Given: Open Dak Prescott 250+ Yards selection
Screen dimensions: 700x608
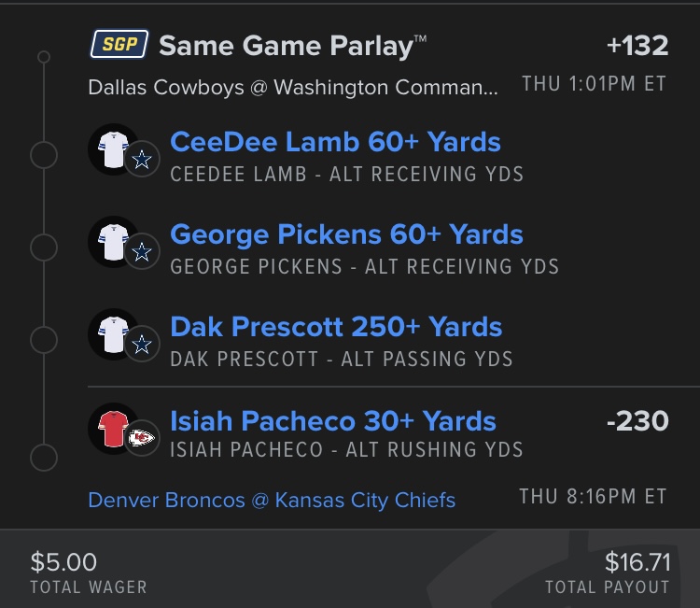Looking at the screenshot, I should pos(336,328).
